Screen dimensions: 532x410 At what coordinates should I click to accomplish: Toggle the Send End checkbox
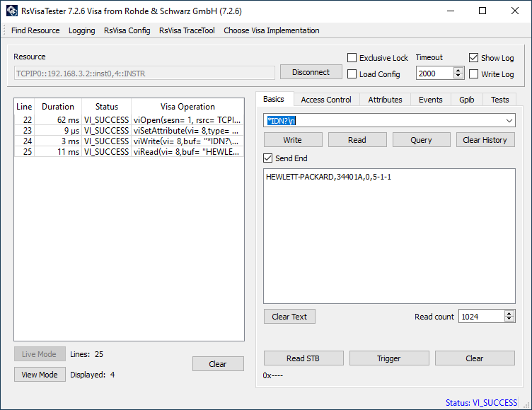(x=267, y=158)
